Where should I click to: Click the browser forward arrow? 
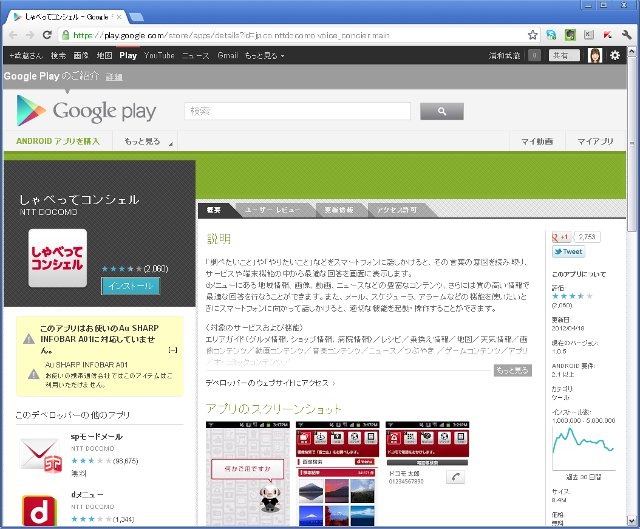click(x=30, y=35)
